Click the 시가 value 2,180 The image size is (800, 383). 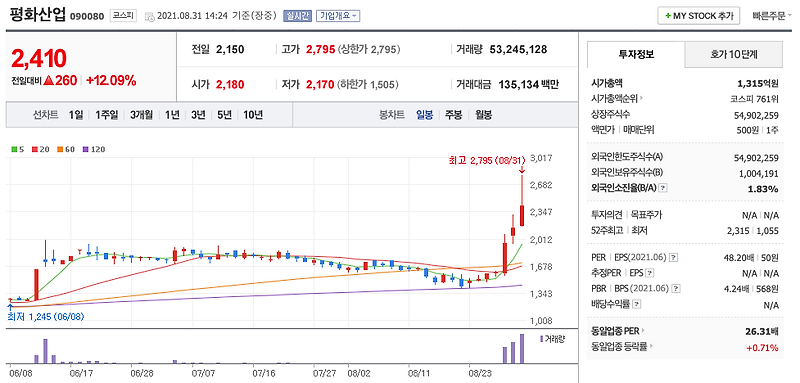230,84
